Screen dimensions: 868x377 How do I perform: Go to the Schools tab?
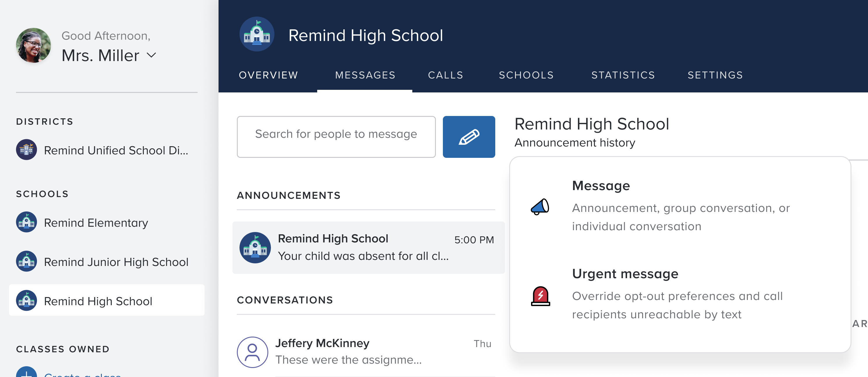[526, 75]
